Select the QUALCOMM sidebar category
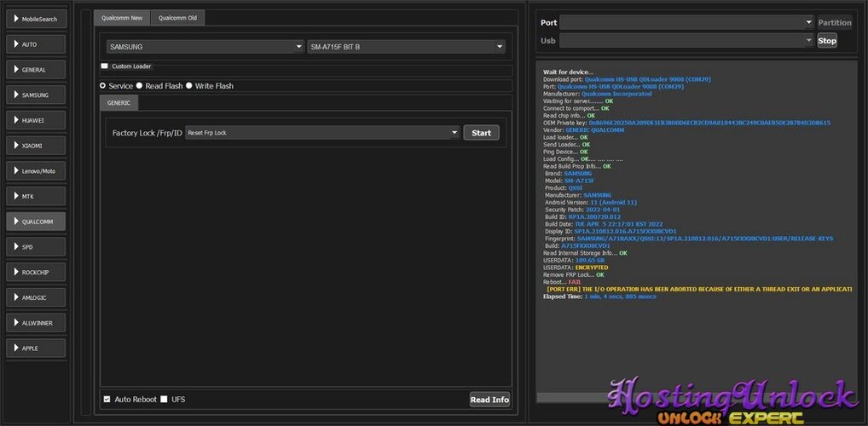This screenshot has width=868, height=426. 36,222
